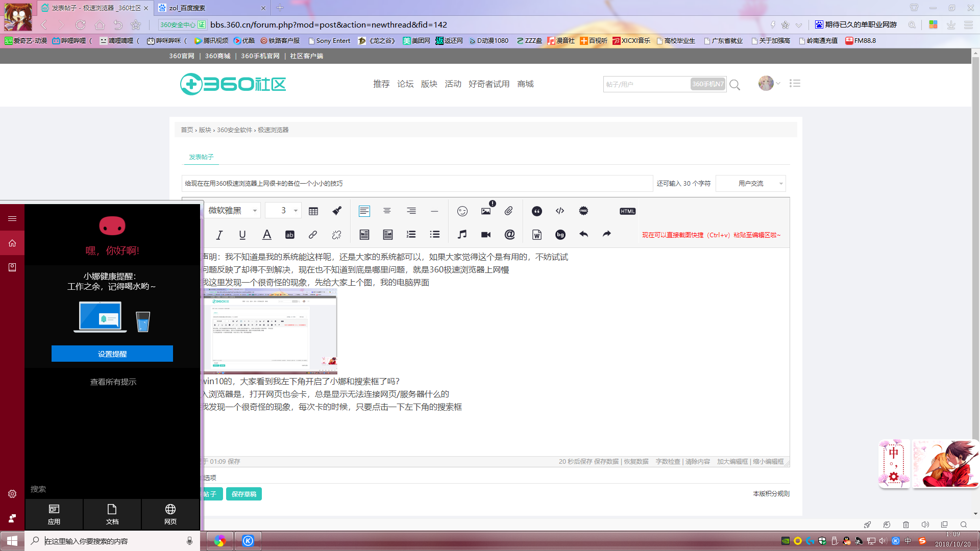This screenshot has height=551, width=980.
Task: Open 好奇者试用 navigation item
Action: 489,84
